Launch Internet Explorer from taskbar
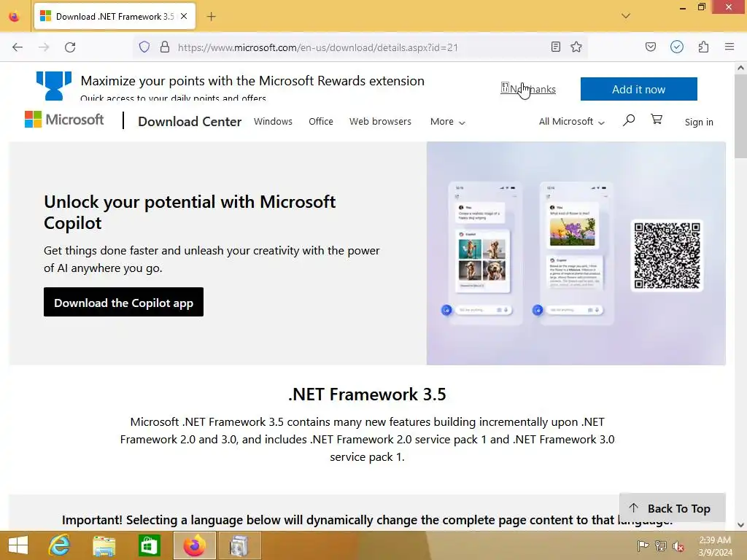747x560 pixels. 60,545
